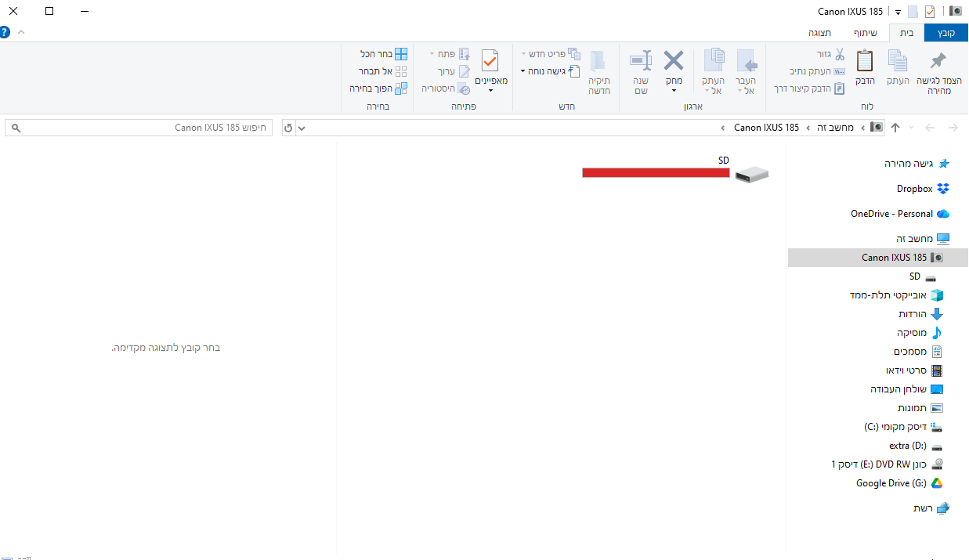The height and width of the screenshot is (560, 969).
Task: Click Select none (אל תבחר)
Action: [x=384, y=71]
